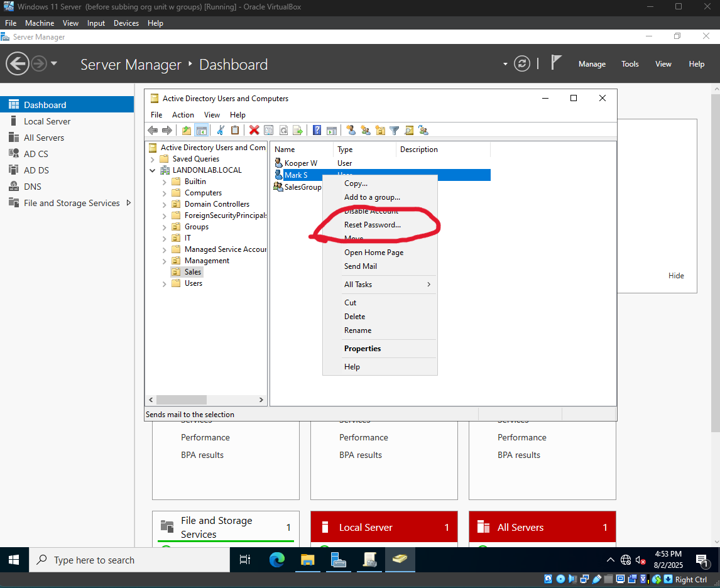Create a new organizational unit toolbar icon
The height and width of the screenshot is (588, 720).
[x=380, y=131]
